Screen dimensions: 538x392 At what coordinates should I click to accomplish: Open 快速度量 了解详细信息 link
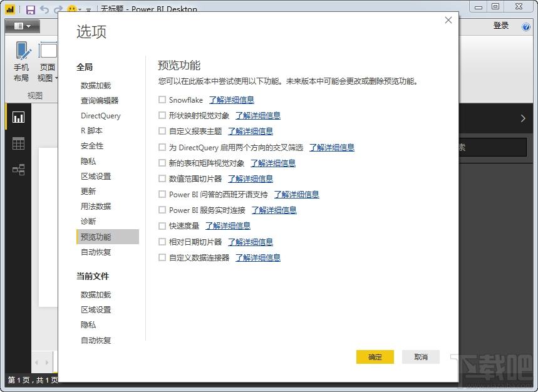[x=228, y=225]
